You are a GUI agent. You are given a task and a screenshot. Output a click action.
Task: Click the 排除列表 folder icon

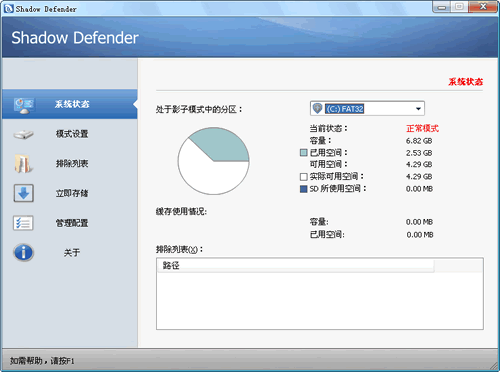click(23, 164)
